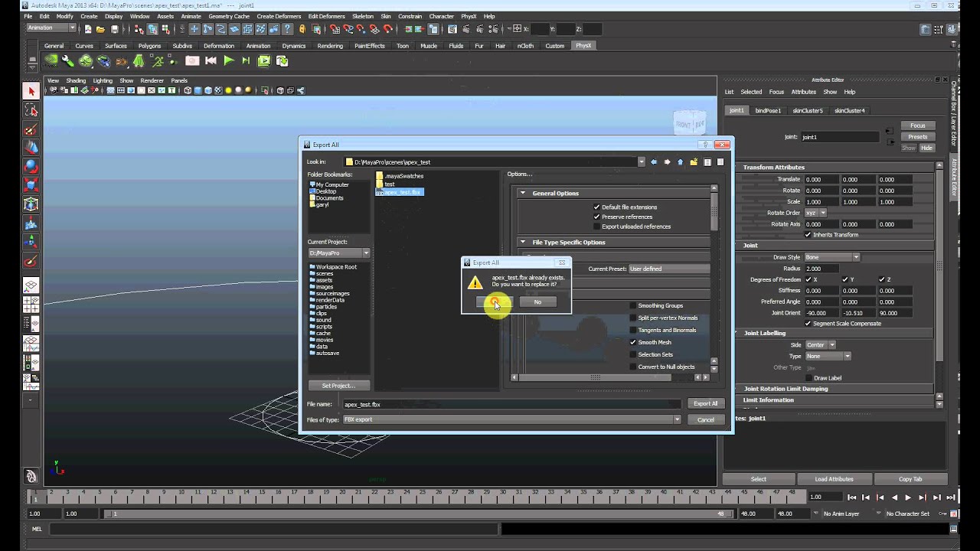Click the Radius value field
The width and height of the screenshot is (980, 551).
click(x=821, y=269)
